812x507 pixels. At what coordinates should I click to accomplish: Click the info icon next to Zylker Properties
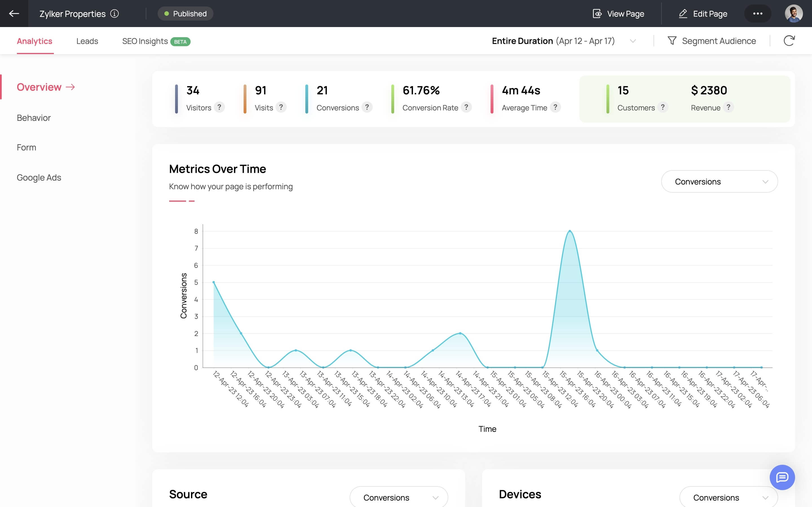pyautogui.click(x=114, y=14)
